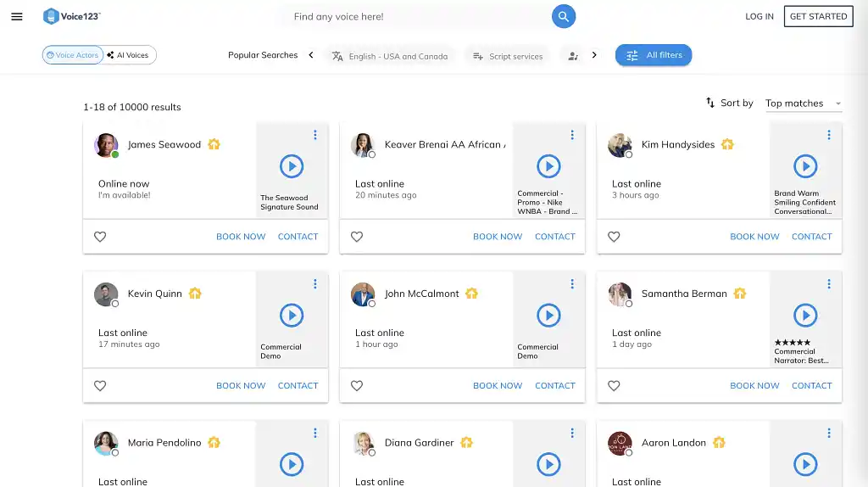
Task: Play Samantha Berman's Commercial Narrator sample
Action: click(805, 316)
